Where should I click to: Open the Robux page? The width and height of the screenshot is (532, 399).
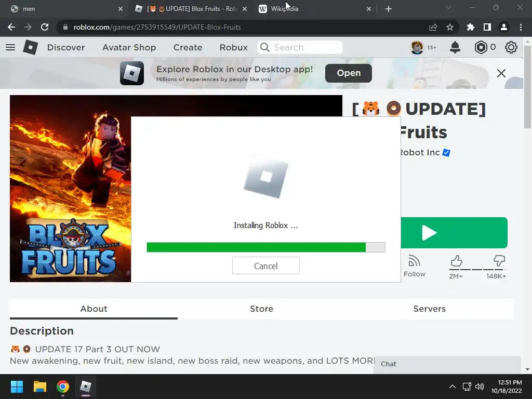tap(233, 47)
